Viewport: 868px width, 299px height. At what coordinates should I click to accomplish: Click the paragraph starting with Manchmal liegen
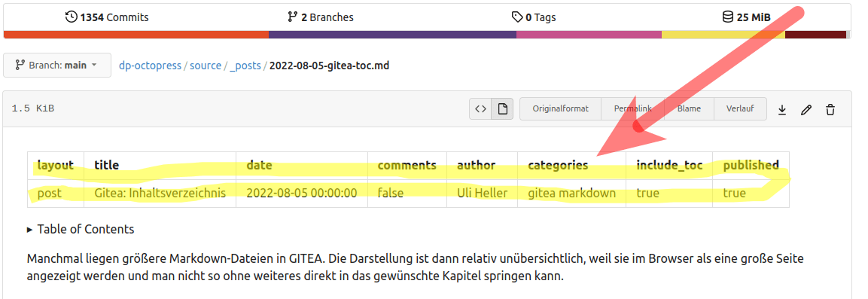(x=415, y=267)
